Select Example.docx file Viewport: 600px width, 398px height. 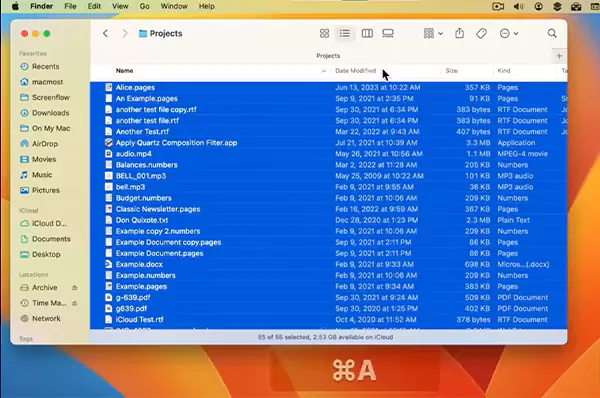[328, 264]
